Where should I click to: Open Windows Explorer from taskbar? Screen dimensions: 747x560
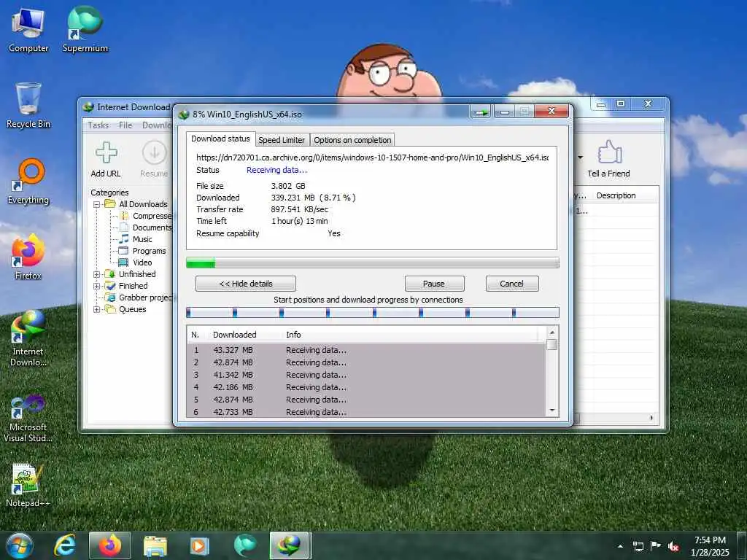point(155,545)
